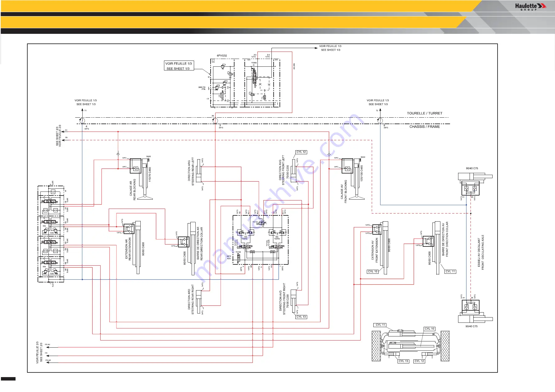The width and height of the screenshot is (555, 392).
Task: Click the rear blocking check valve block
Action: [x=136, y=166]
